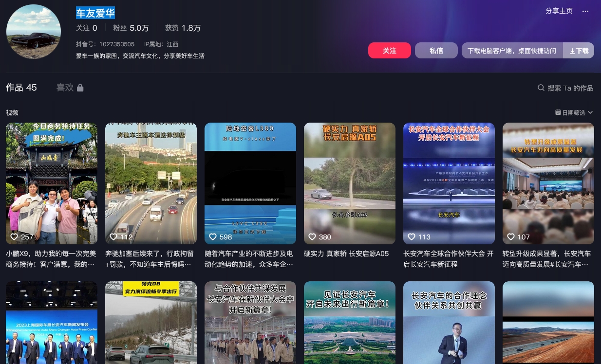The height and width of the screenshot is (364, 601).
Task: Click the caption 小鹏X9，助力我的每一次完美商务接待
Action: click(51, 259)
